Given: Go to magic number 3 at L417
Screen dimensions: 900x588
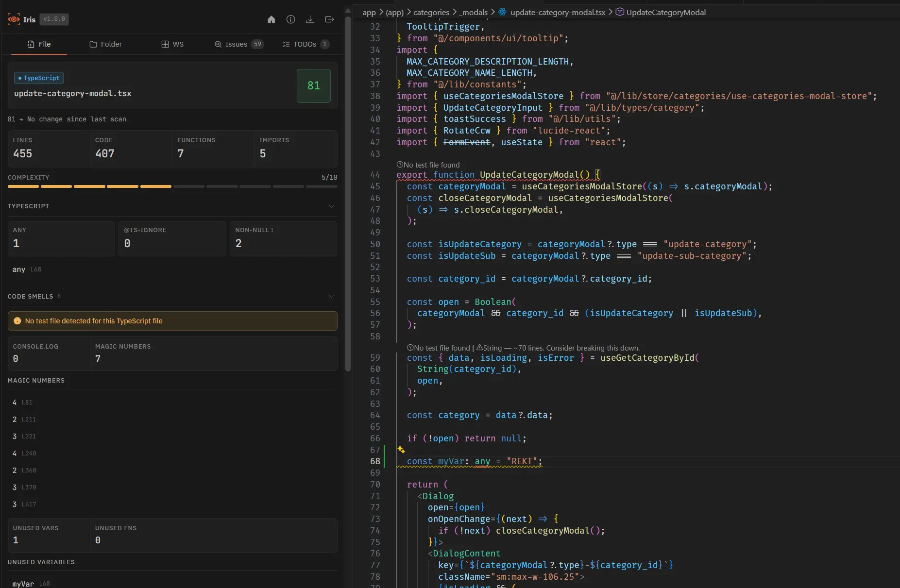Looking at the screenshot, I should tap(24, 504).
